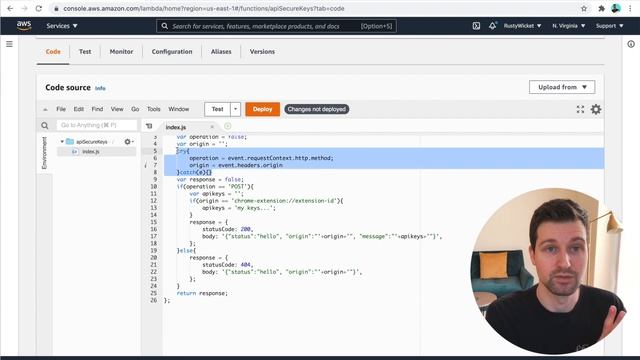Switch to the Code tab
Viewport: 640px width, 360px height.
53,52
